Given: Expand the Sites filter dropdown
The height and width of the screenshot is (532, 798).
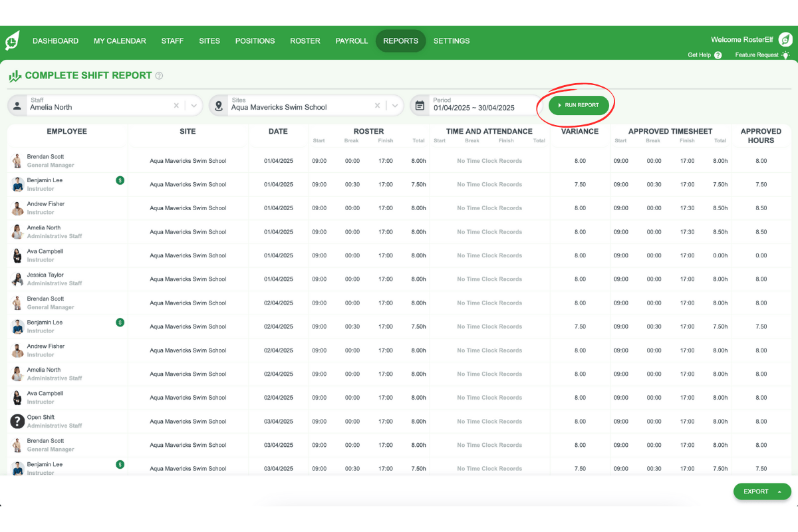Looking at the screenshot, I should click(395, 105).
